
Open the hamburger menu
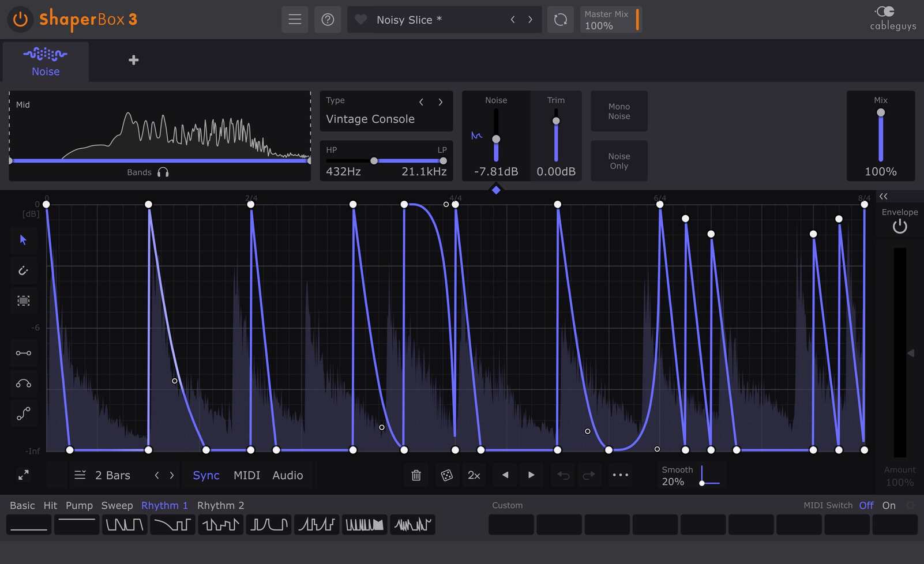point(295,19)
